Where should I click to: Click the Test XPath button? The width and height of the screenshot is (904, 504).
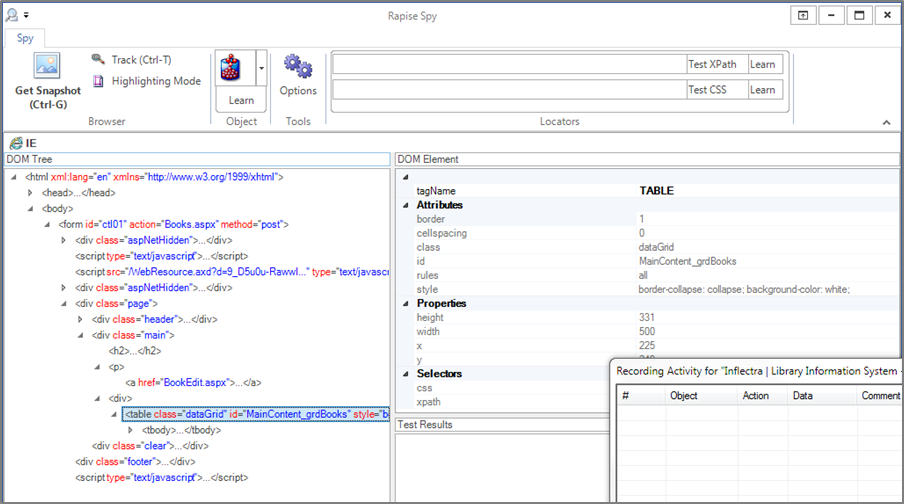click(712, 64)
